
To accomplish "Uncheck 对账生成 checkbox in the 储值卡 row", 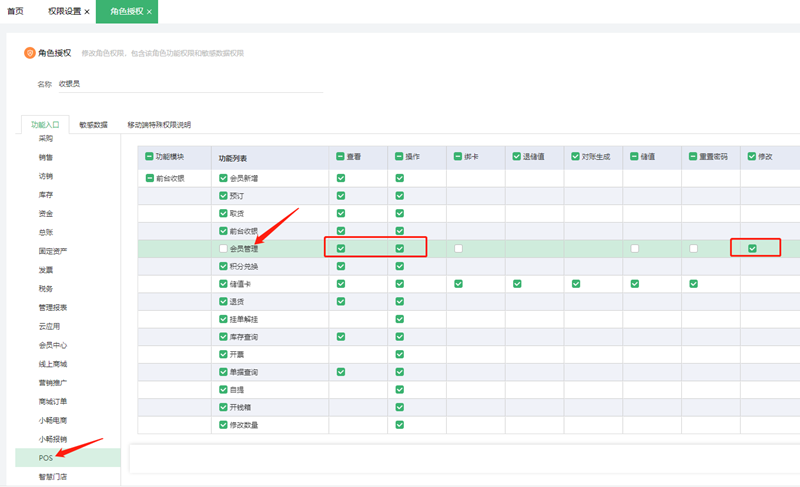I will pos(576,284).
